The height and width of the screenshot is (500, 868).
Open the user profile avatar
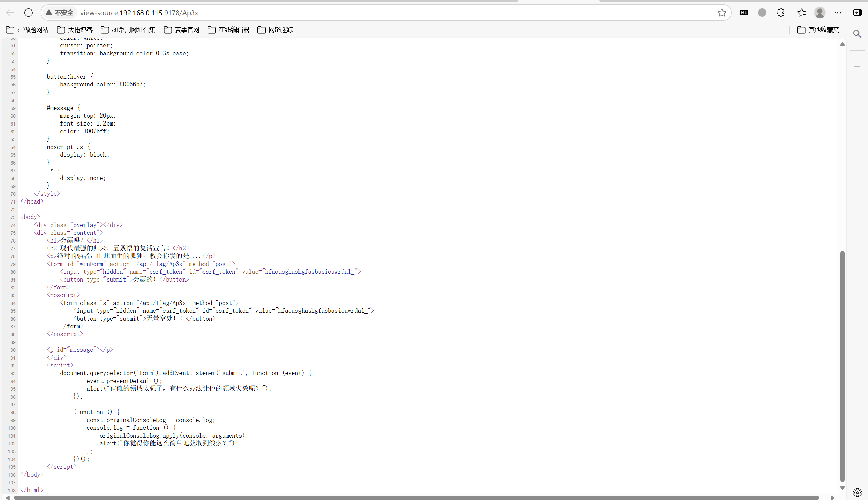(x=819, y=13)
